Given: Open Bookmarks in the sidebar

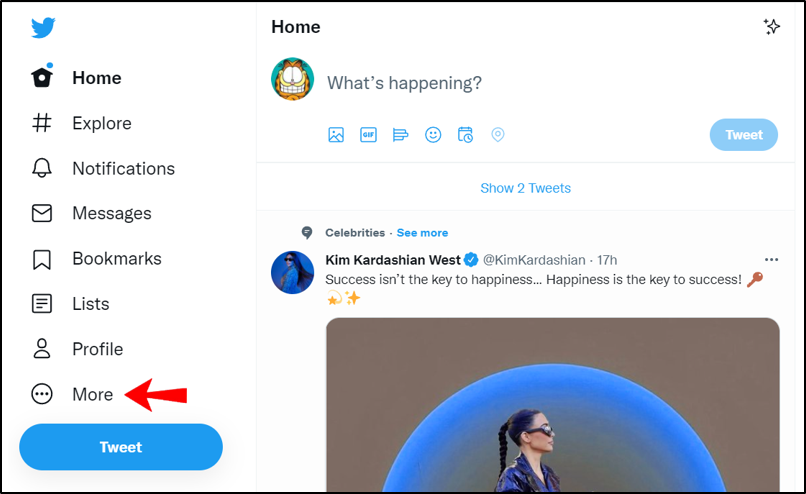Looking at the screenshot, I should pos(116,259).
